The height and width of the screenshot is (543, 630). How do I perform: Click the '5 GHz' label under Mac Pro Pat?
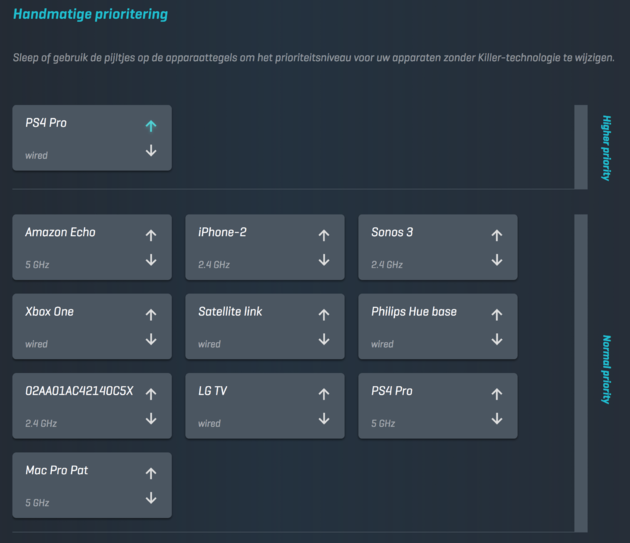[37, 503]
